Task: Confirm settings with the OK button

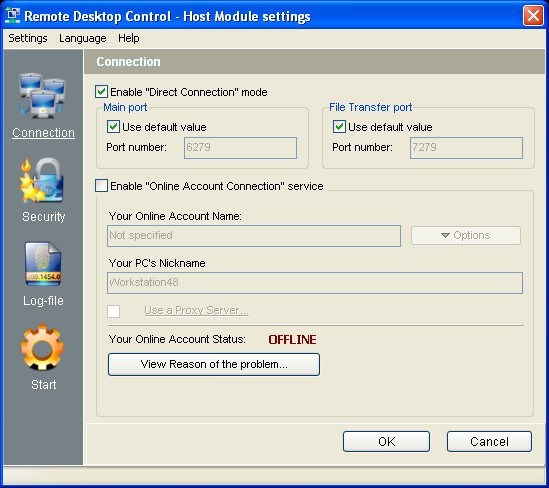Action: (x=386, y=441)
